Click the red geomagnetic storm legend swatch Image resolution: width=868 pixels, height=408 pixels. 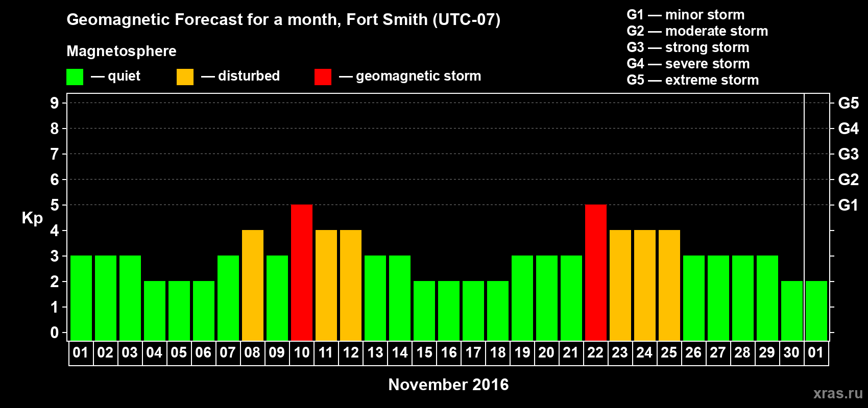(x=323, y=77)
